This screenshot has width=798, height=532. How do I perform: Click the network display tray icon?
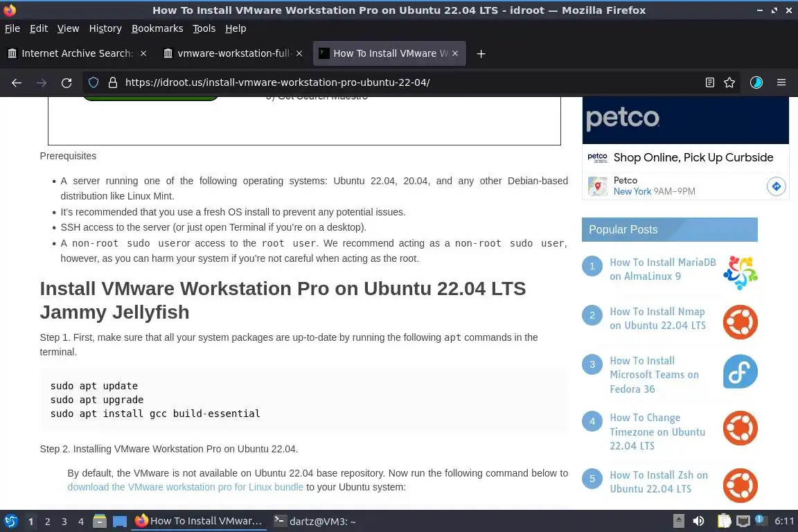pyautogui.click(x=743, y=522)
